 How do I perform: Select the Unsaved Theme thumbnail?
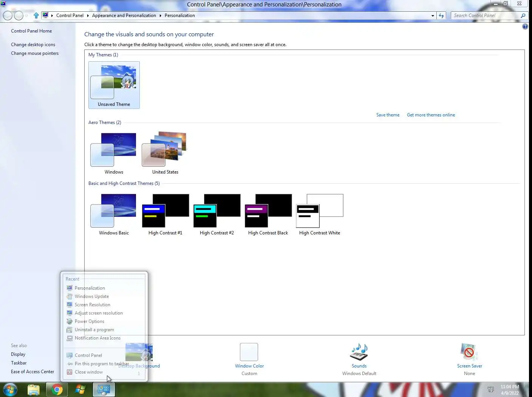pos(114,85)
